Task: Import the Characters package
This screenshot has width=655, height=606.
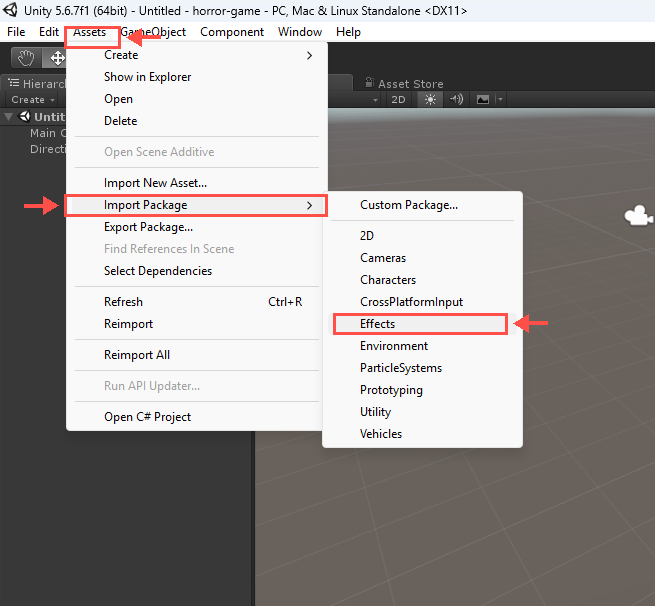Action: pyautogui.click(x=422, y=280)
